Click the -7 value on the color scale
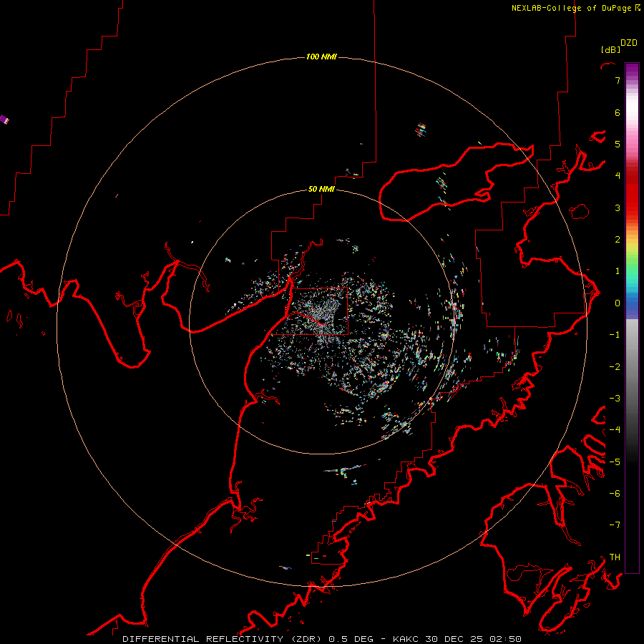Image resolution: width=644 pixels, height=644 pixels. (x=615, y=525)
